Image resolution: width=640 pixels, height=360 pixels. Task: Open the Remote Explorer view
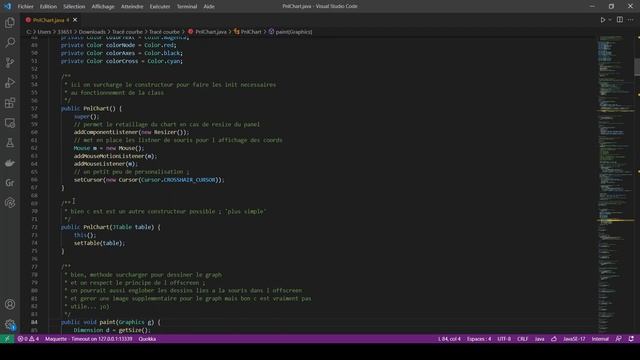coord(10,123)
